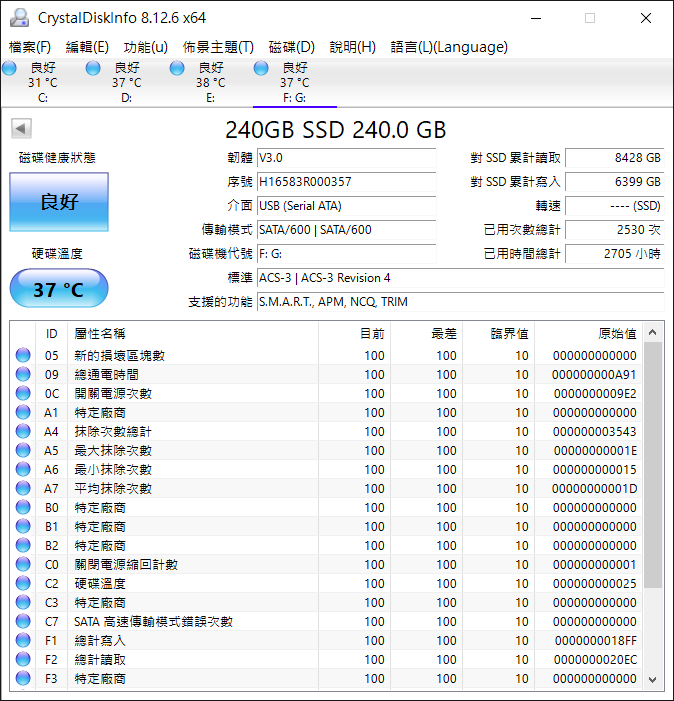Screen dimensions: 674x701
Task: Click the blue 良好 health status button
Action: [x=59, y=202]
